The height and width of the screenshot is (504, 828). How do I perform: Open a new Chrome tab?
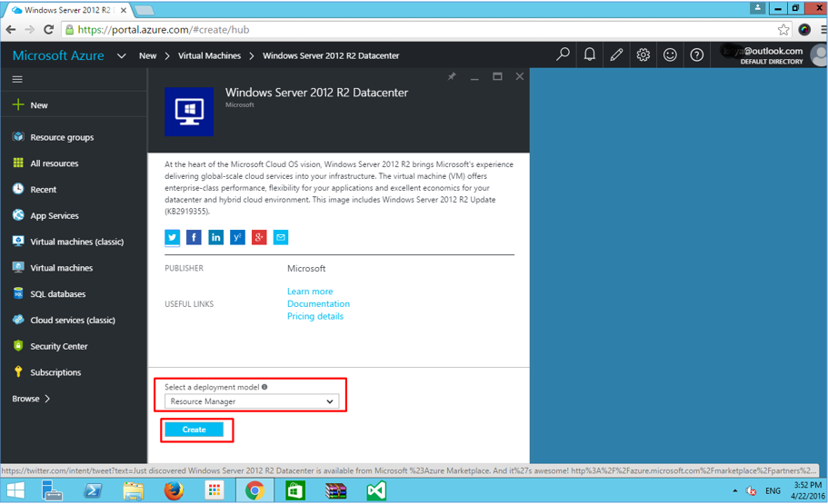point(145,10)
